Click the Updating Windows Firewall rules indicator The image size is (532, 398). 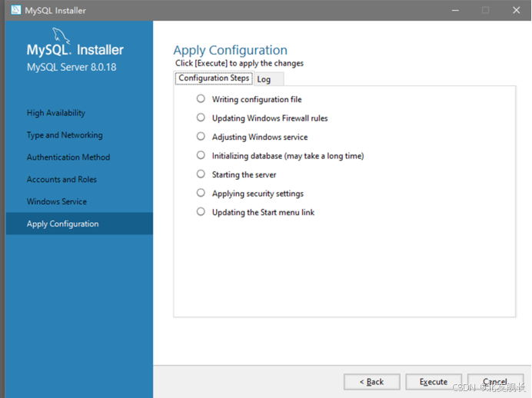201,118
